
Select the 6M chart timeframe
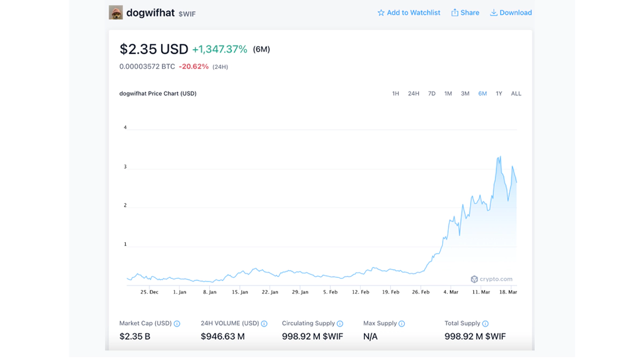pos(482,94)
